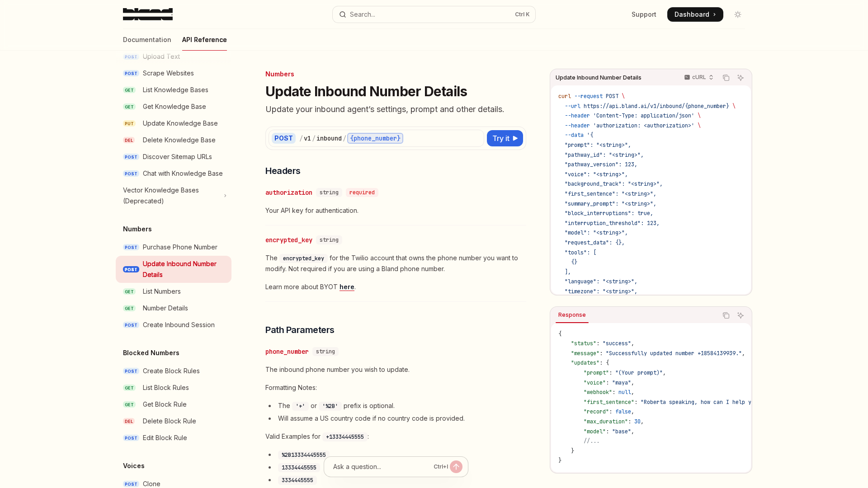This screenshot has height=488, width=868.
Task: Copy the Response code block
Action: (726, 315)
